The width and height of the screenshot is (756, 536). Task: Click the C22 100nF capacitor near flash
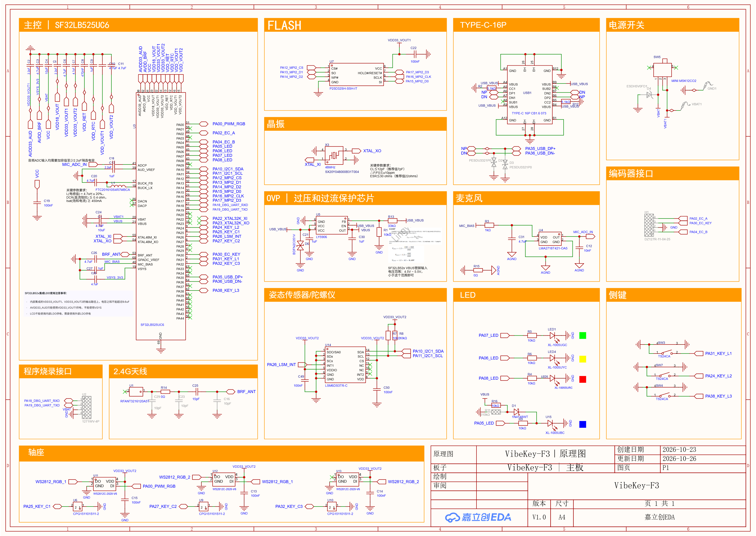(x=415, y=54)
